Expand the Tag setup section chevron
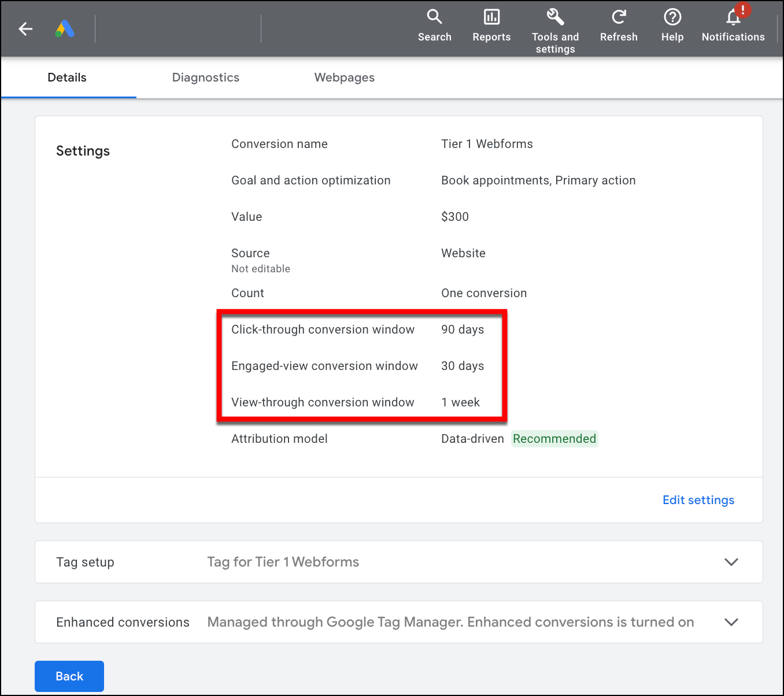784x696 pixels. click(731, 562)
